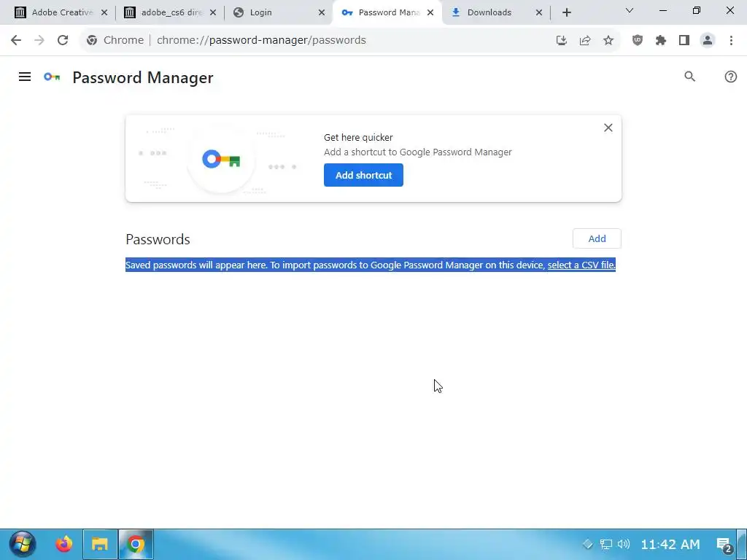This screenshot has width=747, height=560.
Task: Expand the tab search dropdown chevron
Action: coord(630,10)
